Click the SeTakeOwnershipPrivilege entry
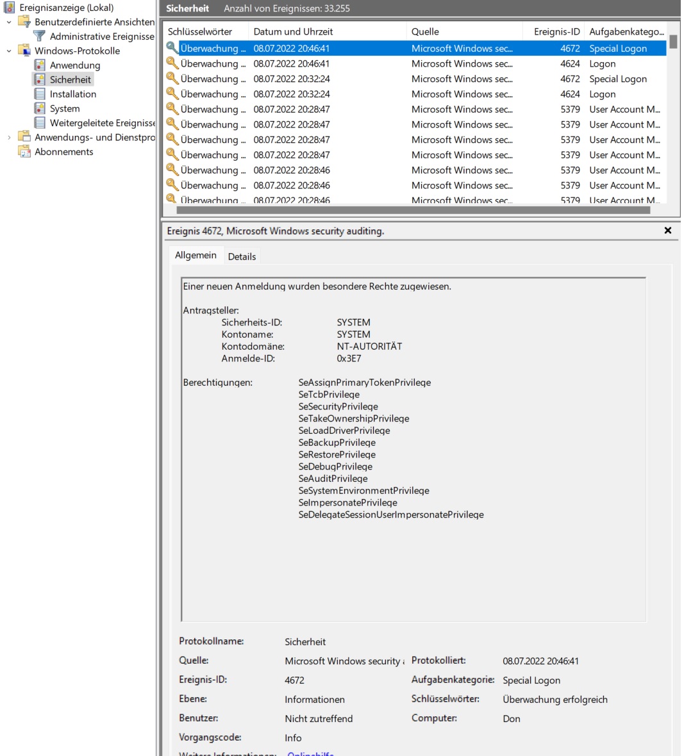This screenshot has width=700, height=756. (x=353, y=418)
